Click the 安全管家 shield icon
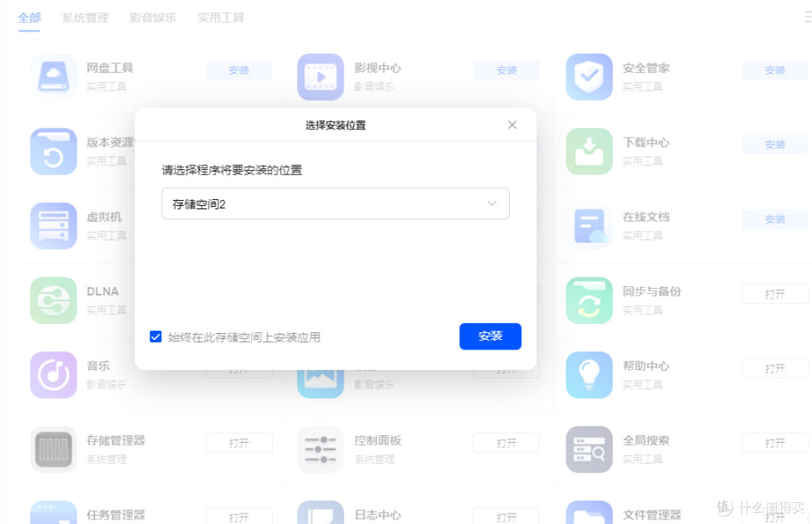The height and width of the screenshot is (524, 812). [589, 77]
